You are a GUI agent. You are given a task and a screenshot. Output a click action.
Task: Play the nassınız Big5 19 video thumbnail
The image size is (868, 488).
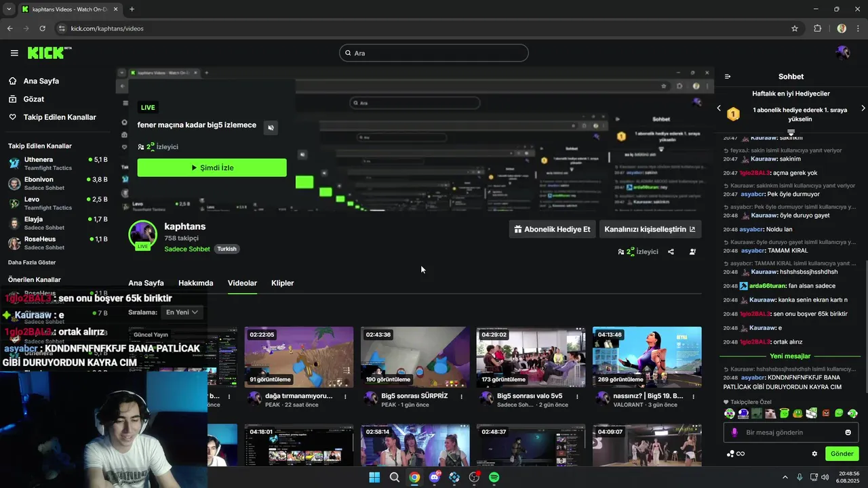tap(647, 357)
